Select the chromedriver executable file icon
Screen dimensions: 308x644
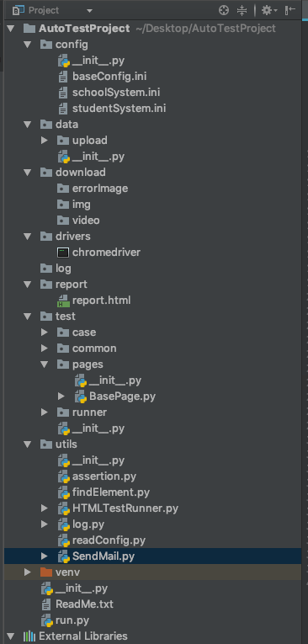point(63,253)
